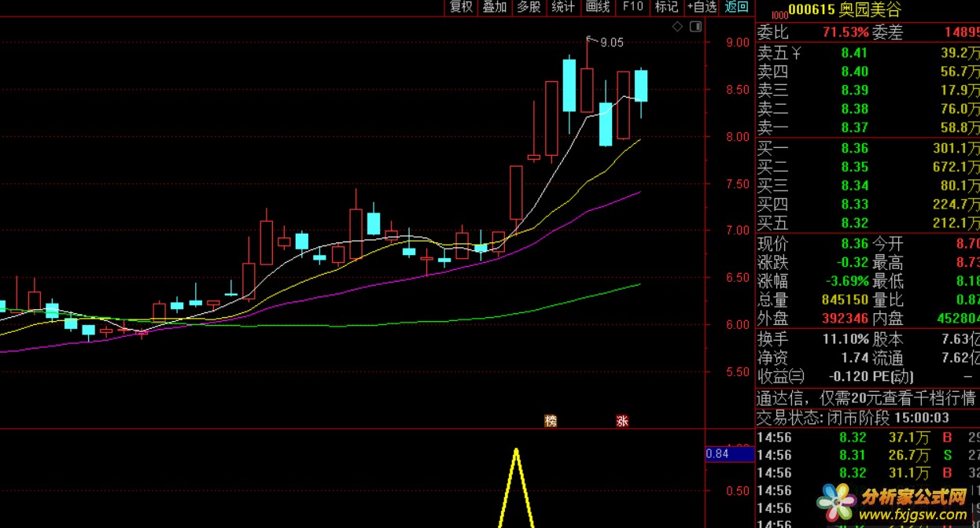This screenshot has height=528, width=980.
Task: Open the 涨 marker on the chart
Action: pyautogui.click(x=622, y=421)
